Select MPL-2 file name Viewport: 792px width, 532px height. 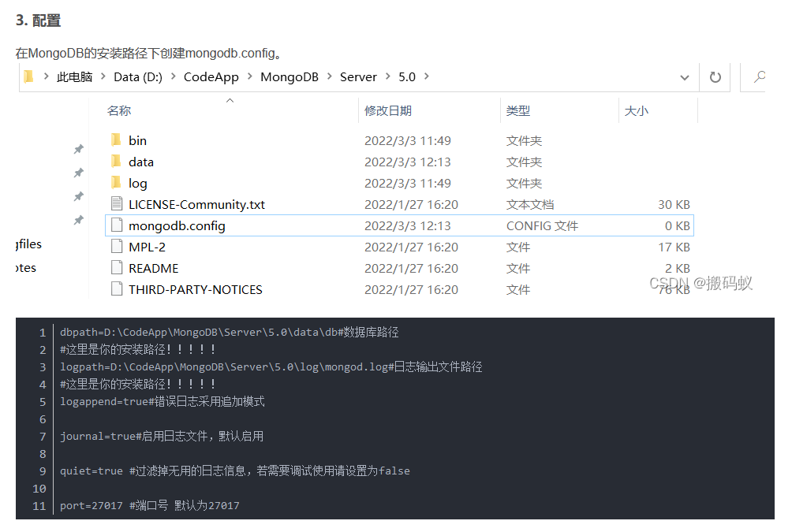coord(147,247)
